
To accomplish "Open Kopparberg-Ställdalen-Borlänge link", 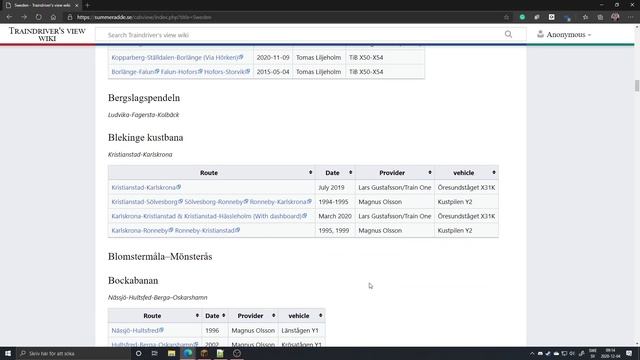I will click(x=177, y=58).
